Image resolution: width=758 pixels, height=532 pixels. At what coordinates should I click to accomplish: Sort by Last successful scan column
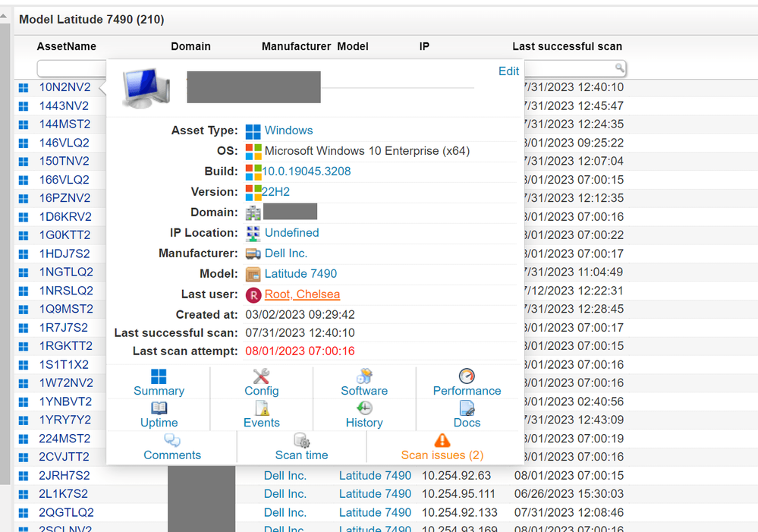567,46
